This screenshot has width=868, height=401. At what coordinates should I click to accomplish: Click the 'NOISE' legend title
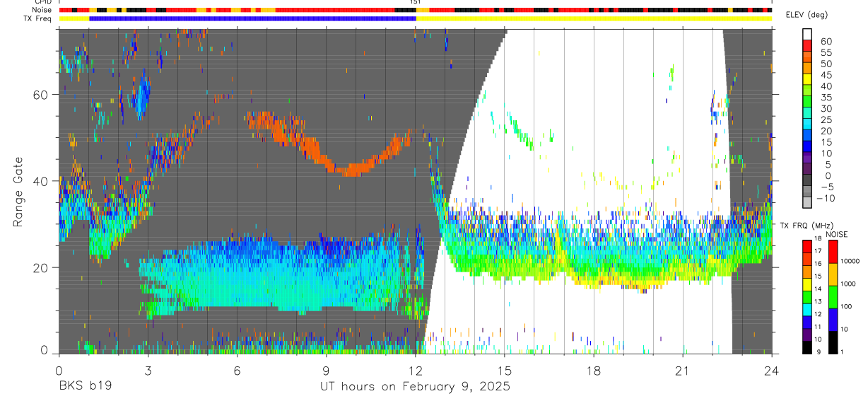coord(836,234)
